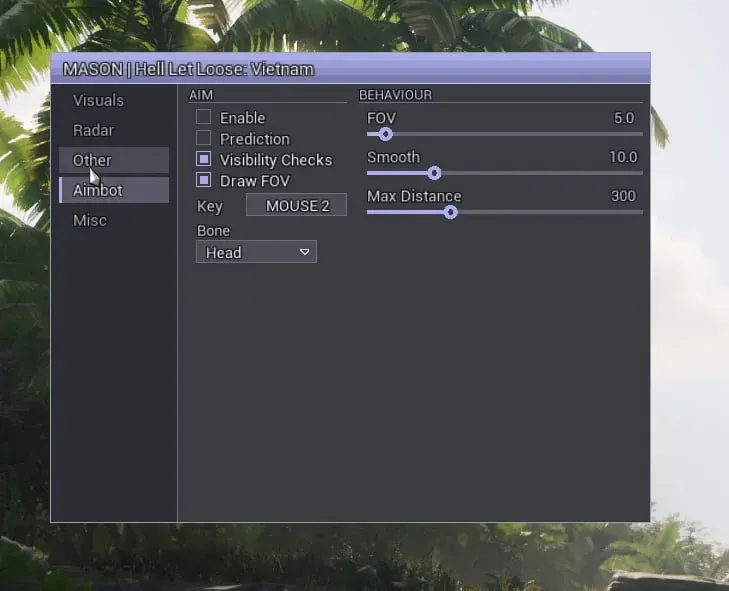729x591 pixels.
Task: Click the dropdown arrow beside Head
Action: tap(305, 252)
